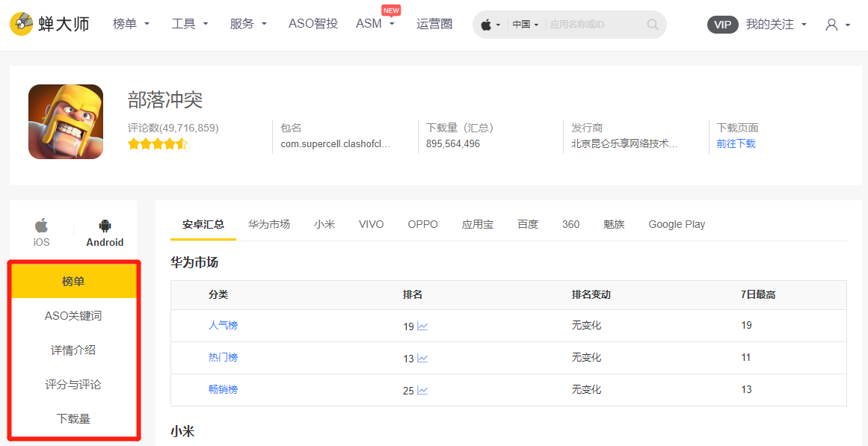Click the user profile icon
This screenshot has height=446, width=868.
tap(831, 25)
